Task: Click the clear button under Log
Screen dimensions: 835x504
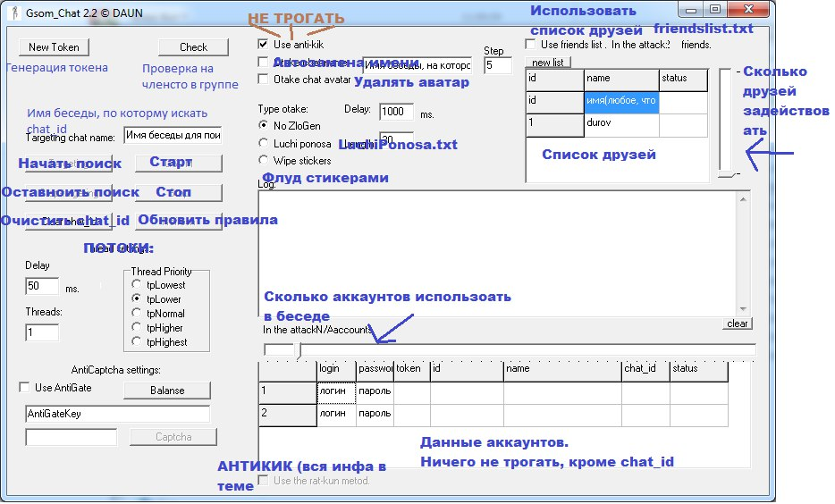Action: 738,323
